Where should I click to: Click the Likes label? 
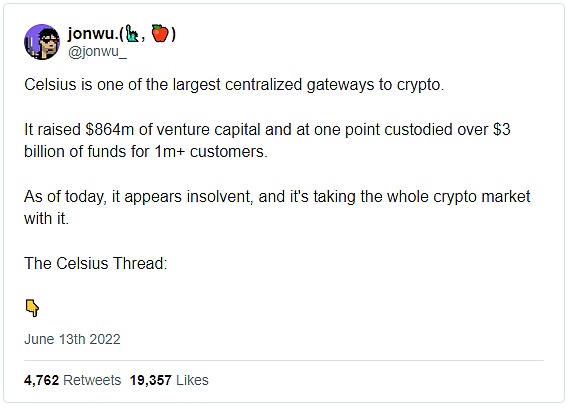click(192, 380)
